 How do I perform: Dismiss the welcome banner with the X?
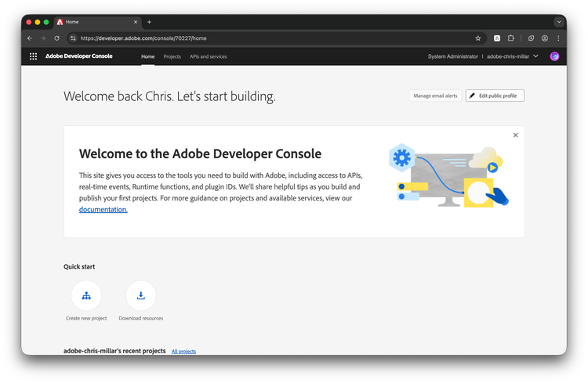[x=515, y=135]
